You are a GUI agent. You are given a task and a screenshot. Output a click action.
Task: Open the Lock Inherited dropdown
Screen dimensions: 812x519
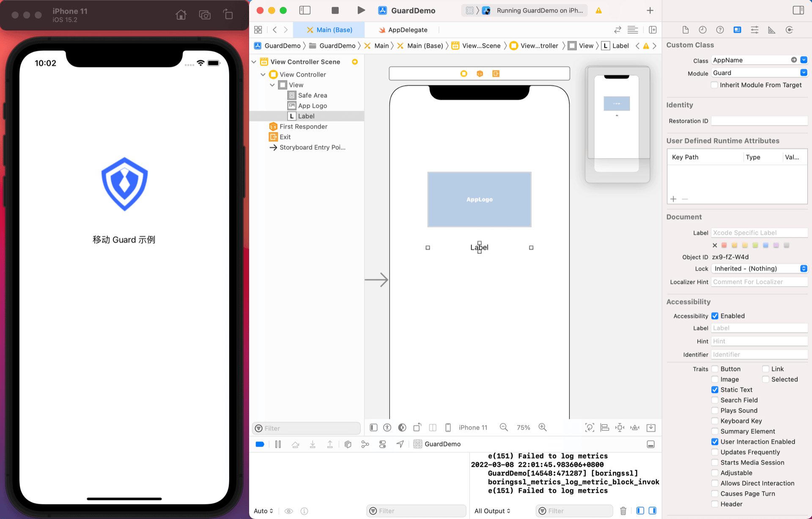[759, 268]
